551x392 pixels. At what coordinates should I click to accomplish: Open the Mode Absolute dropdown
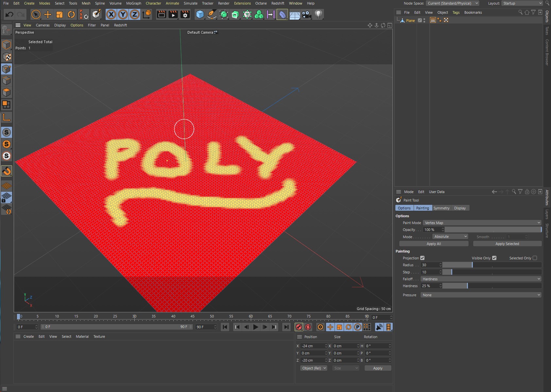coord(450,237)
